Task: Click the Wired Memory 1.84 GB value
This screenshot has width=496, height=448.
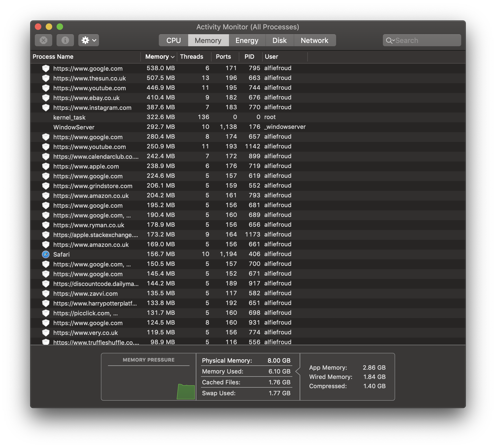Action: [374, 377]
